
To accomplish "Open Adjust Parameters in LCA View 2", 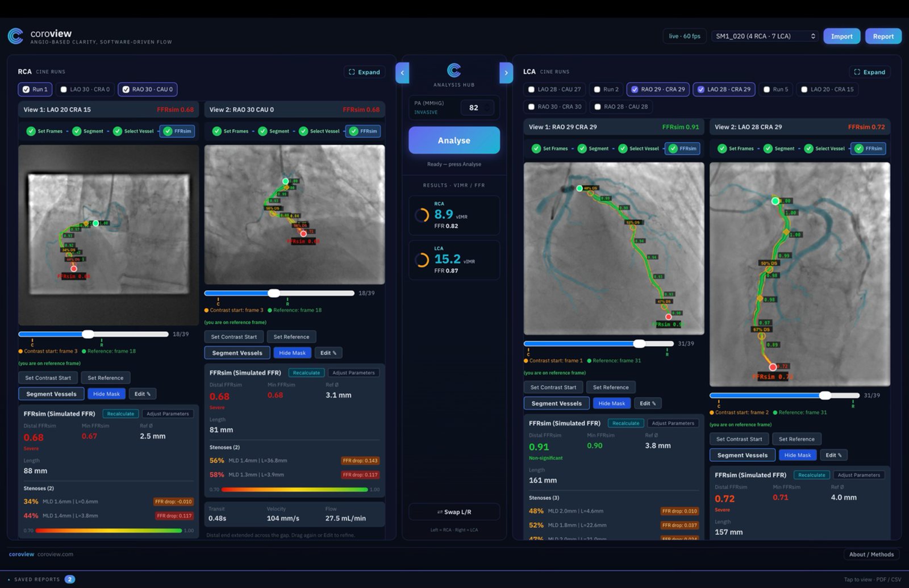I will (859, 475).
